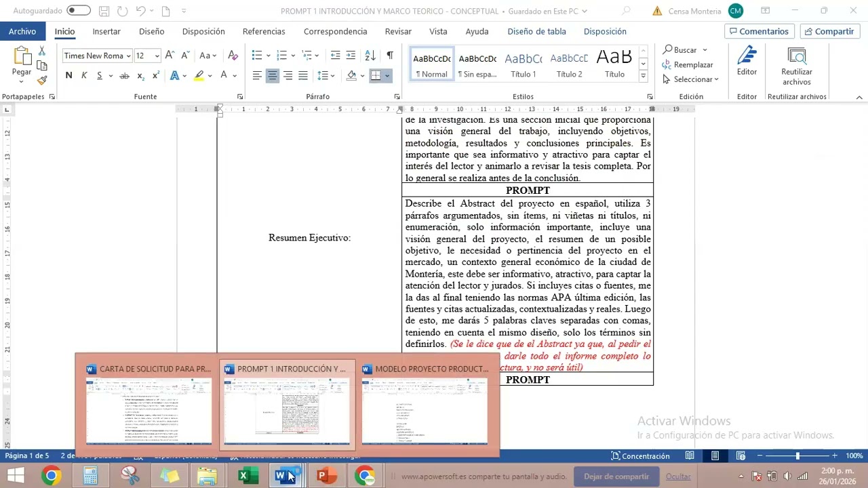Apply the yellow text highlight color
This screenshot has height=488, width=868.
click(199, 75)
